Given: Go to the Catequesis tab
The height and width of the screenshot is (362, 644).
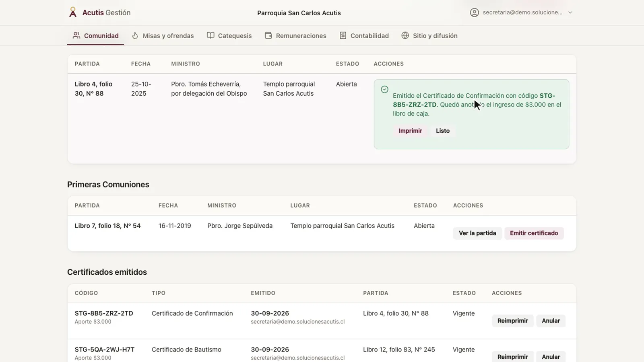Looking at the screenshot, I should (229, 35).
